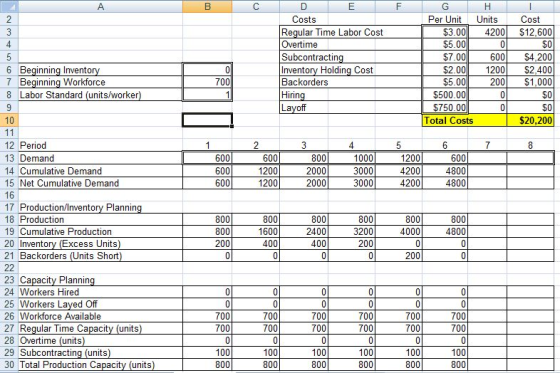Click Backorders (Units Short) label
The image size is (560, 373).
pos(71,256)
